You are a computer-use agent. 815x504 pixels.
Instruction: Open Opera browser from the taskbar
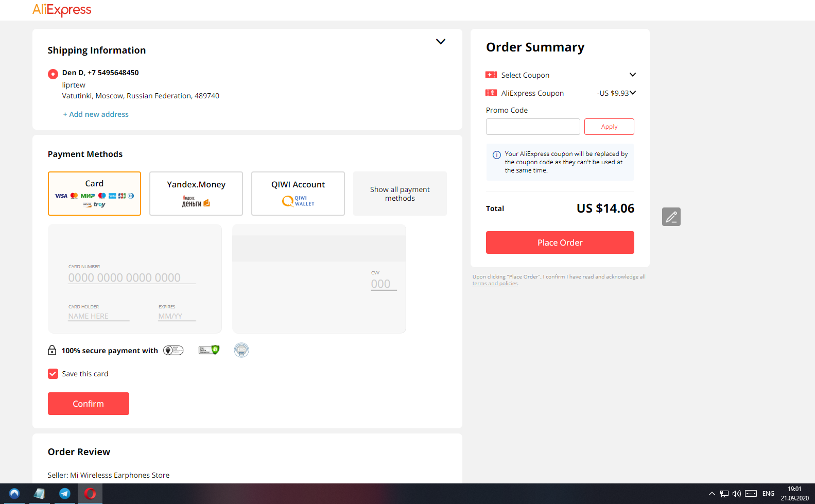(90, 494)
